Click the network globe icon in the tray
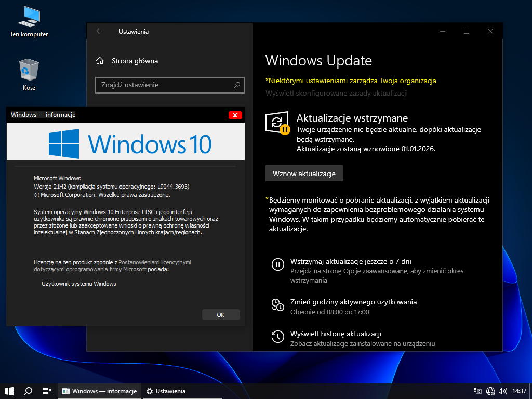 pyautogui.click(x=490, y=391)
